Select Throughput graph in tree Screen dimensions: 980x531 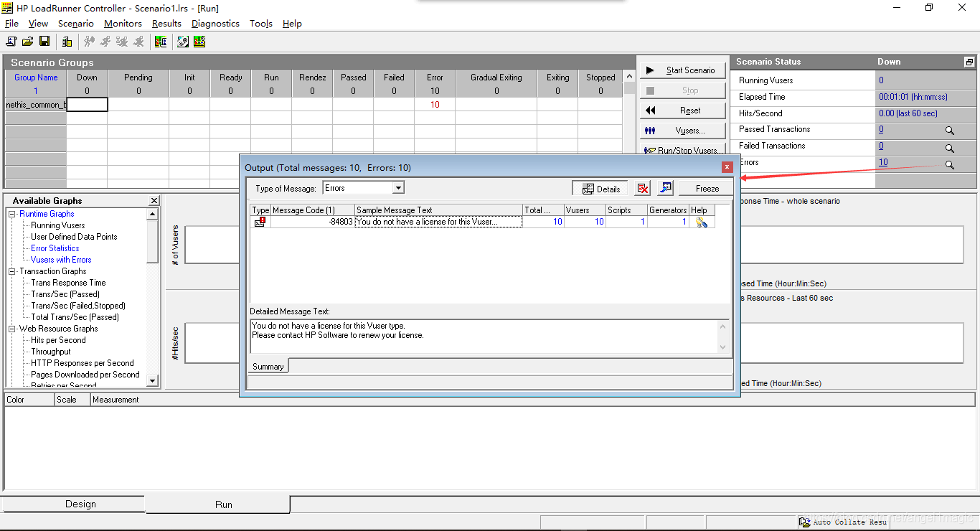[51, 352]
